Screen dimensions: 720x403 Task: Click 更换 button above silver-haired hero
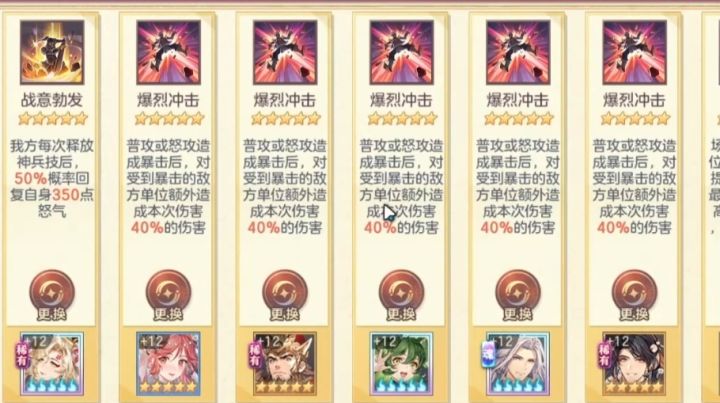coord(518,295)
